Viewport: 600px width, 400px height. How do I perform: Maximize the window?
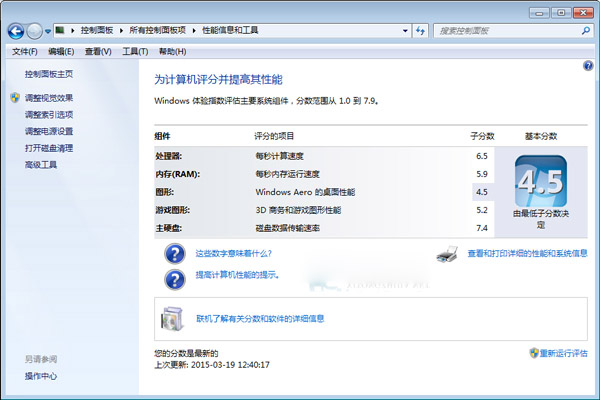(561, 13)
